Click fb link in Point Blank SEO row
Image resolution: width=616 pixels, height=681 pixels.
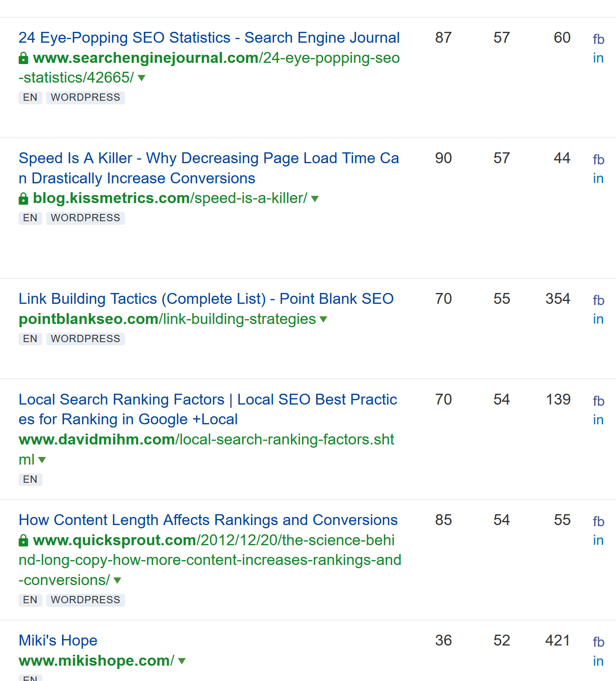pos(598,301)
